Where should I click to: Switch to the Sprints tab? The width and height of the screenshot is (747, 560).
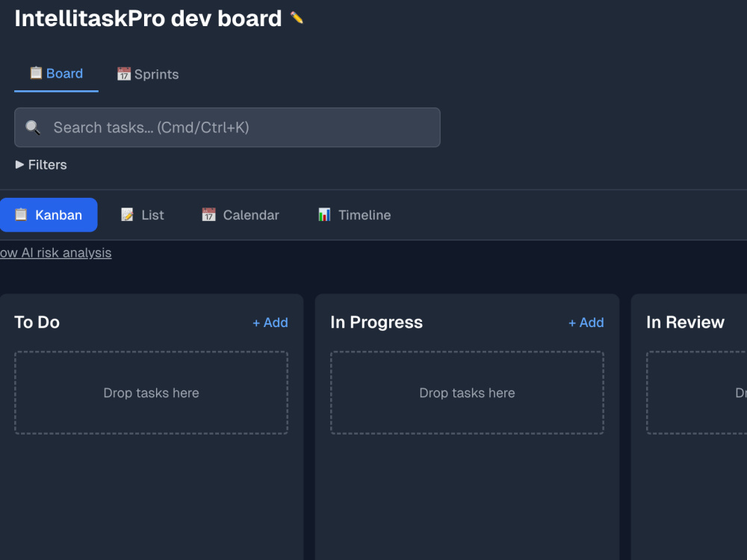click(x=148, y=74)
